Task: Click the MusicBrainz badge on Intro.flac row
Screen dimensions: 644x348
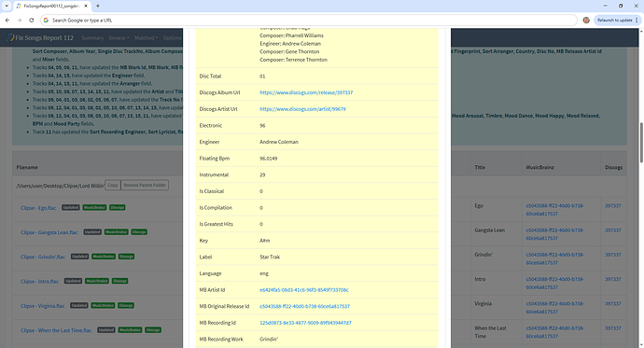Action: [x=97, y=281]
